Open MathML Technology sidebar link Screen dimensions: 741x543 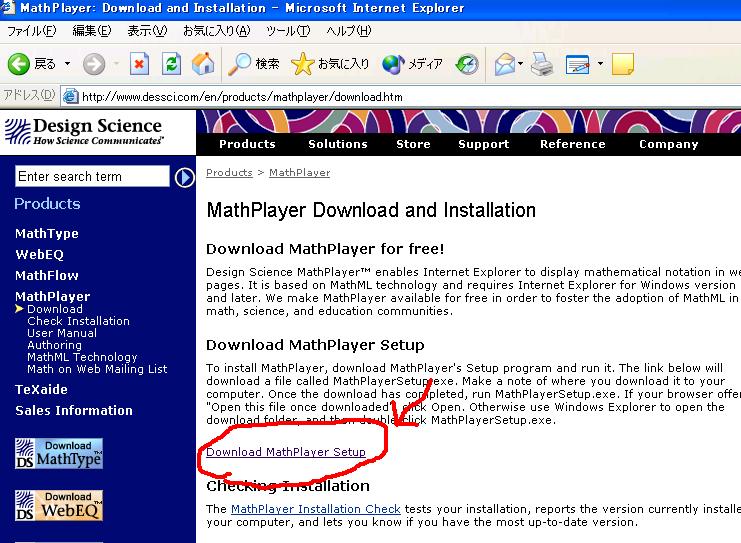[x=82, y=357]
